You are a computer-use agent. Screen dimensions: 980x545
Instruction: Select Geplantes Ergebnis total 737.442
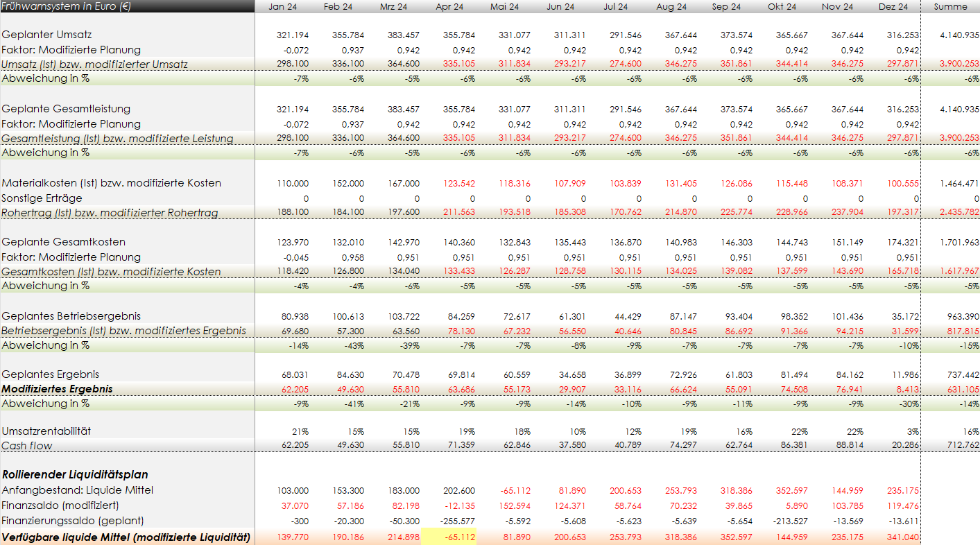(x=960, y=375)
